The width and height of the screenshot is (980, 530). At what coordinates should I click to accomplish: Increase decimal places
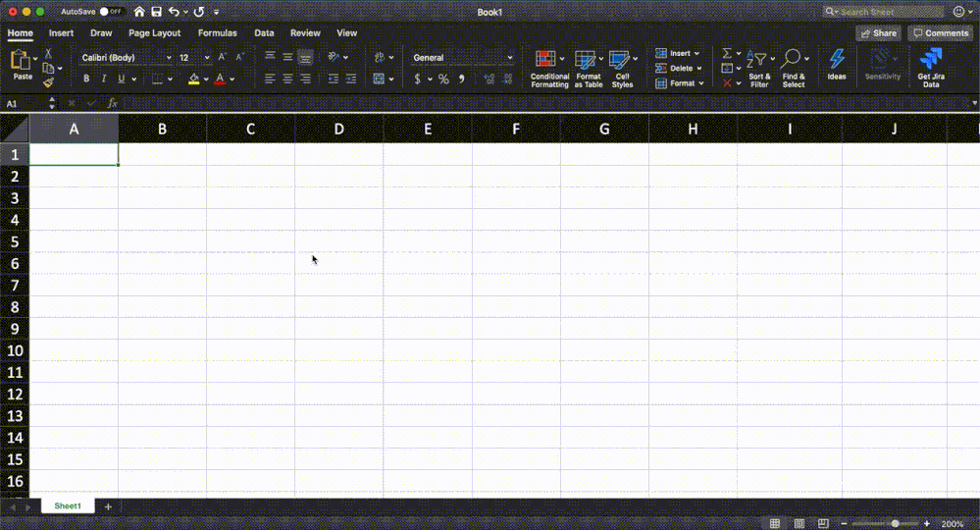(489, 79)
